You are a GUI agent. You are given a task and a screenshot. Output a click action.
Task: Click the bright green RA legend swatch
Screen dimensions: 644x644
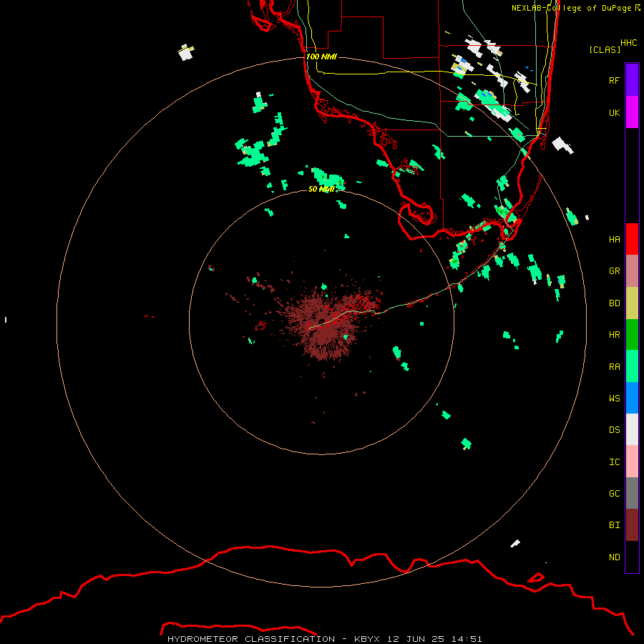pyautogui.click(x=632, y=366)
